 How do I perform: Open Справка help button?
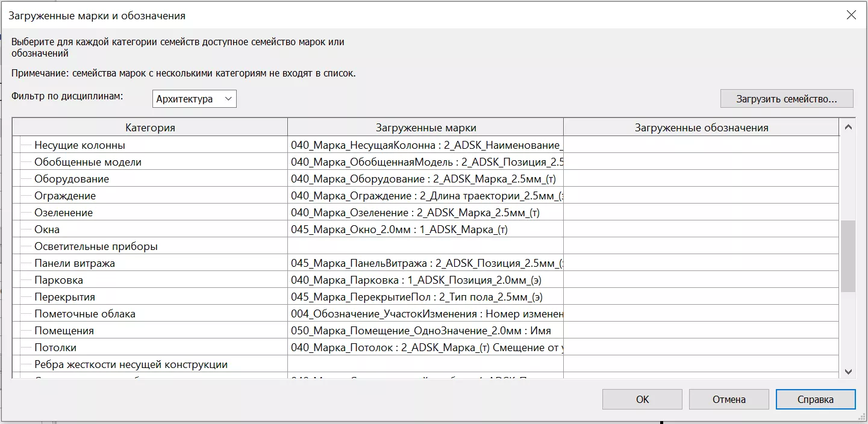pyautogui.click(x=815, y=399)
